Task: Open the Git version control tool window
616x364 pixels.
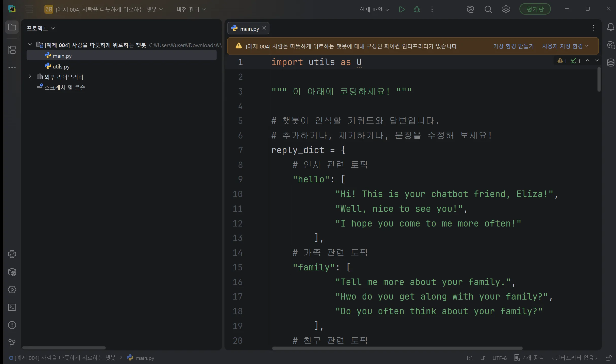Action: coord(12,343)
